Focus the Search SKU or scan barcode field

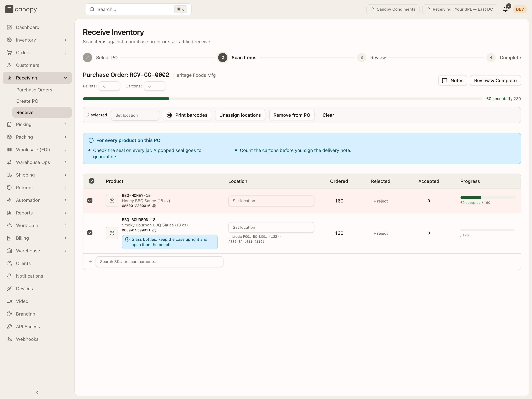click(x=159, y=262)
